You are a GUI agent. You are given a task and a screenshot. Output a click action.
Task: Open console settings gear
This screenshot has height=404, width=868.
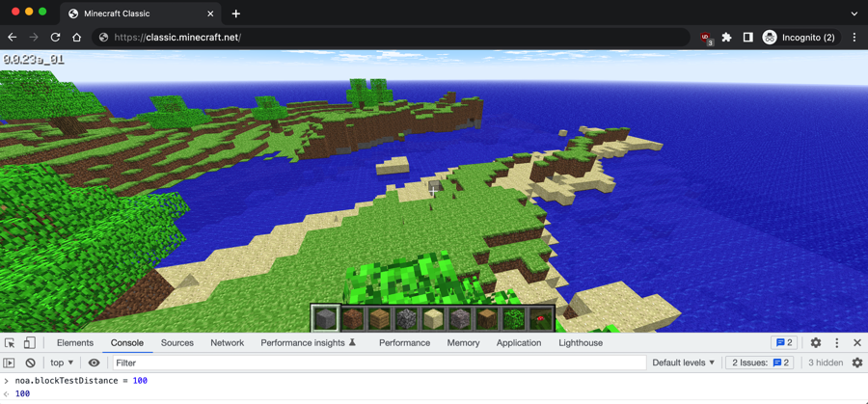click(857, 363)
